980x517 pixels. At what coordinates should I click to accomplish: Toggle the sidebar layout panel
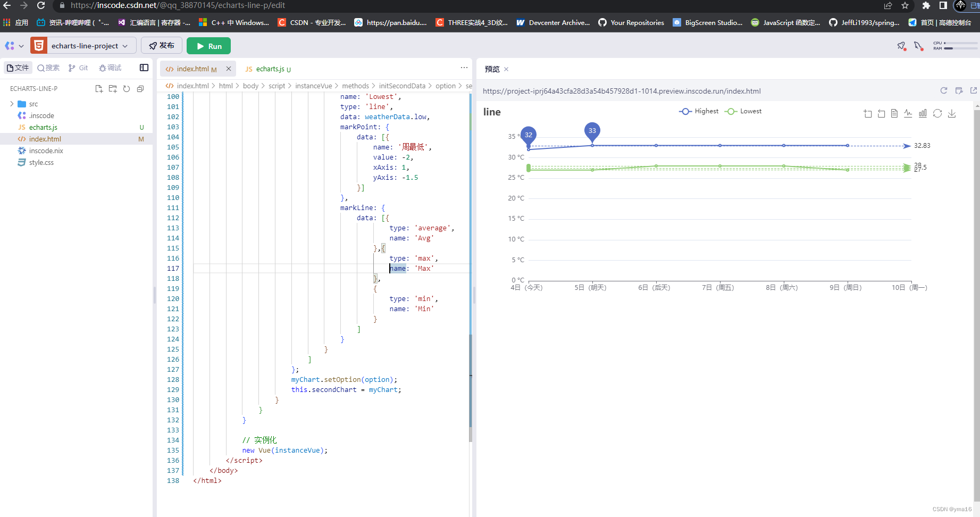coord(144,68)
